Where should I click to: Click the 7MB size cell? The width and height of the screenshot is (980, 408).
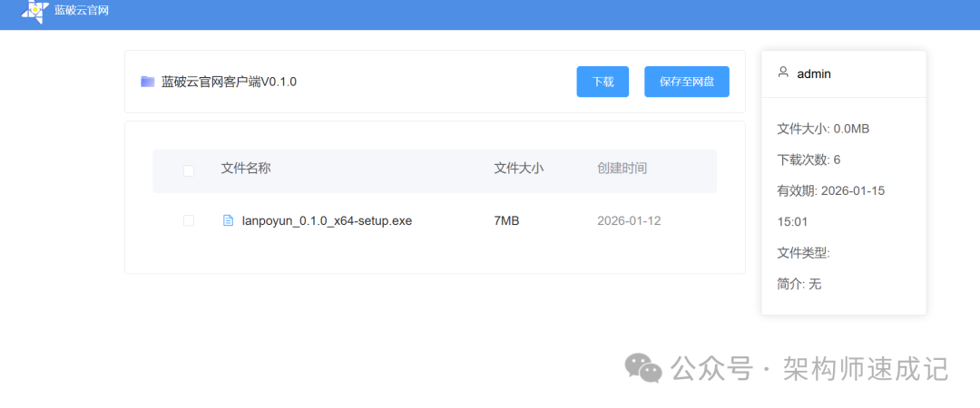click(x=506, y=220)
